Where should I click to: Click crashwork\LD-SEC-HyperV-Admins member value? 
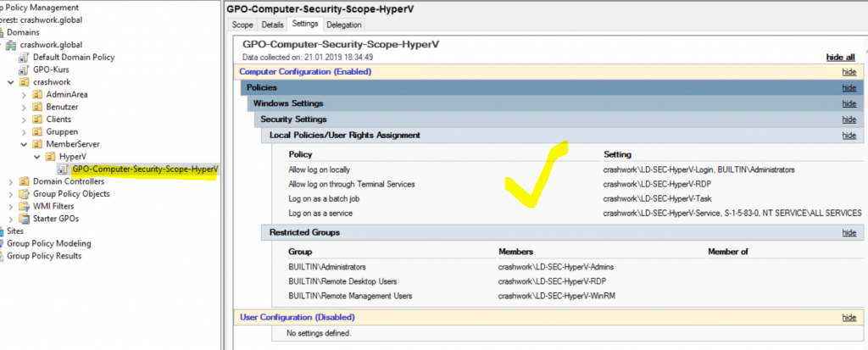556,267
